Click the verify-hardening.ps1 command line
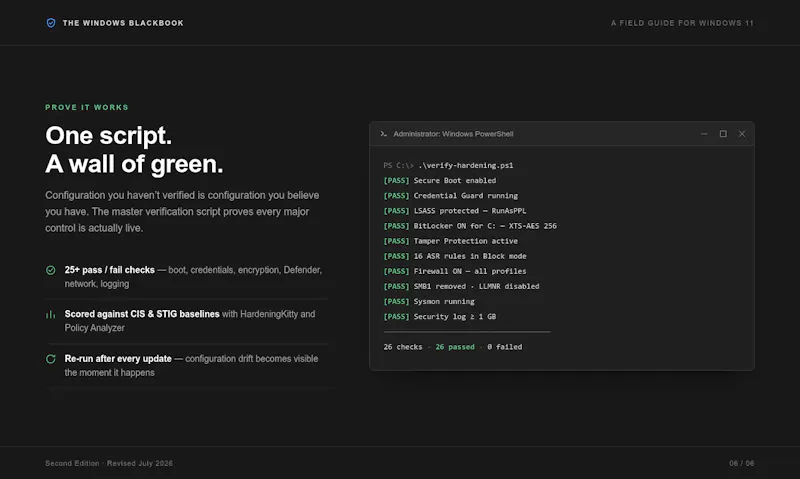 (448, 165)
